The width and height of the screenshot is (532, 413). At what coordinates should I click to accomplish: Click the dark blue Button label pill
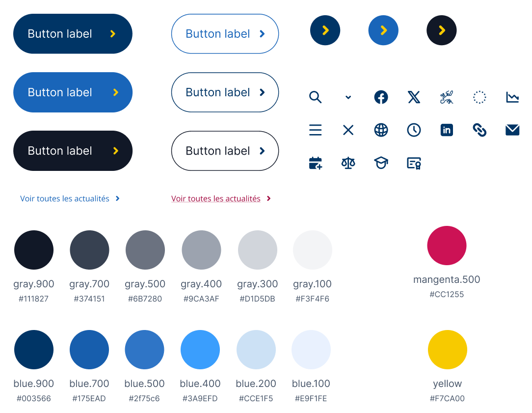(x=73, y=33)
